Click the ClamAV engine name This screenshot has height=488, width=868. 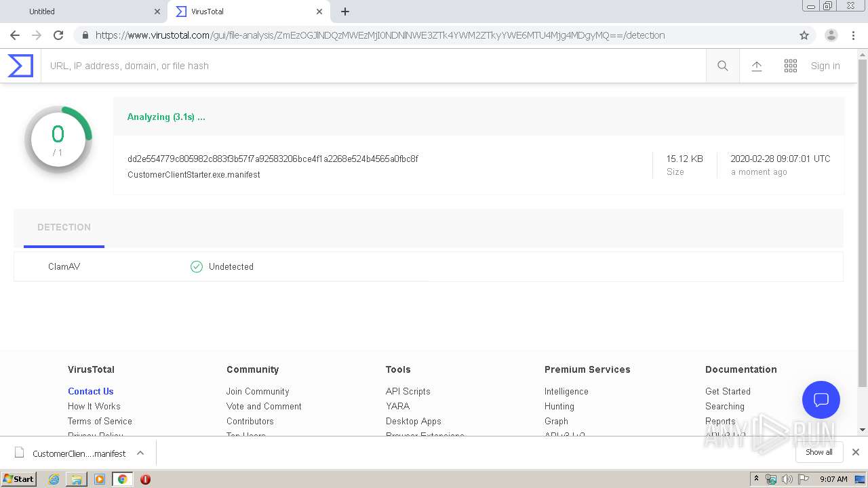(x=64, y=267)
